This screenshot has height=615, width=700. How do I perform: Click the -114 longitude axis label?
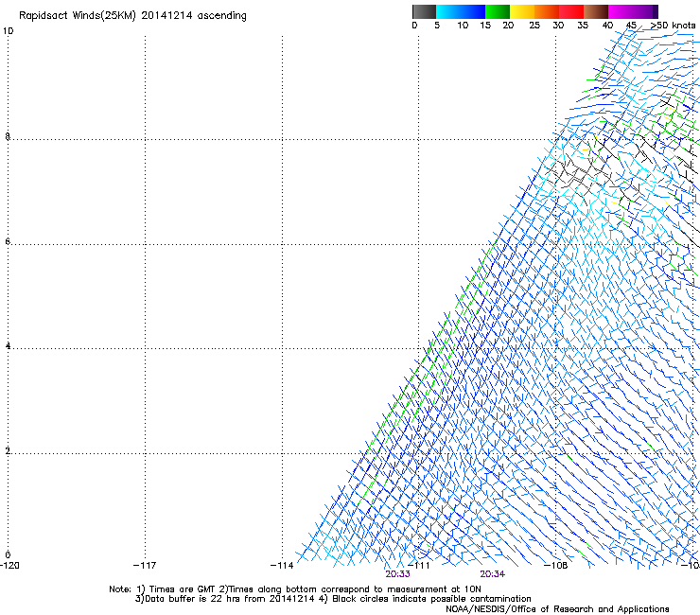click(x=282, y=566)
